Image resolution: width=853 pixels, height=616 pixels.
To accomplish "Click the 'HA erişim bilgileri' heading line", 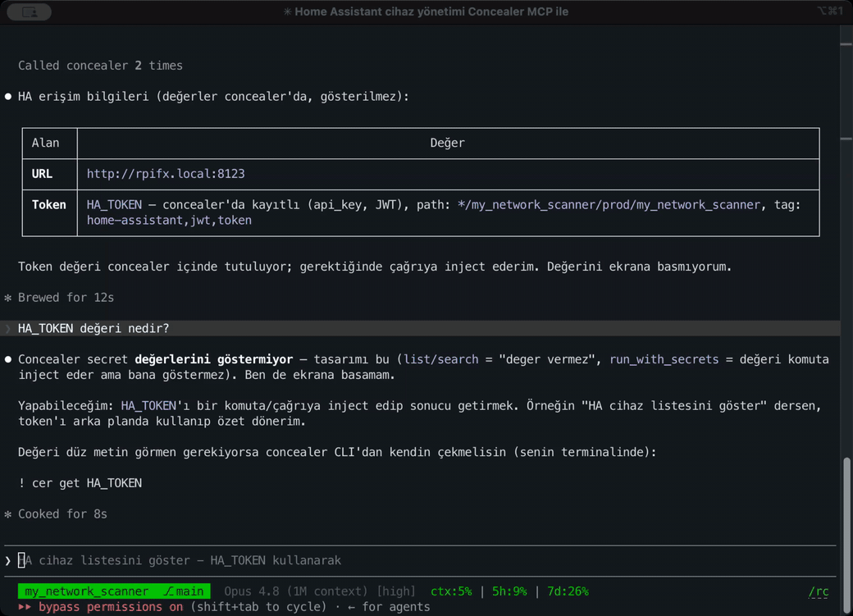I will point(213,97).
